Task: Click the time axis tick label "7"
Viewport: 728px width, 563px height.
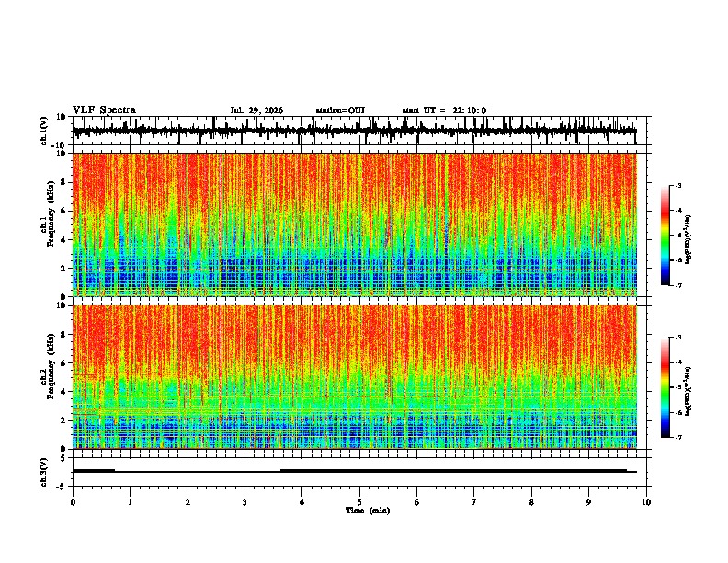Action: coord(474,502)
